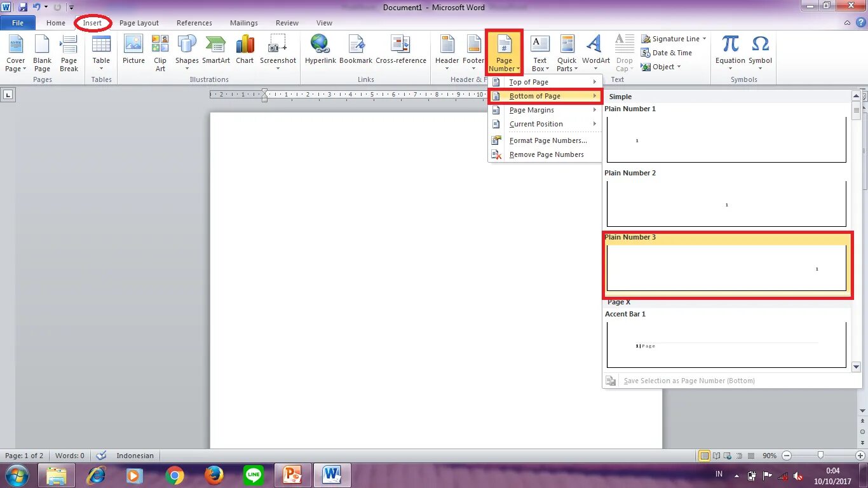Minimize the ribbon with caret icon

click(x=848, y=23)
